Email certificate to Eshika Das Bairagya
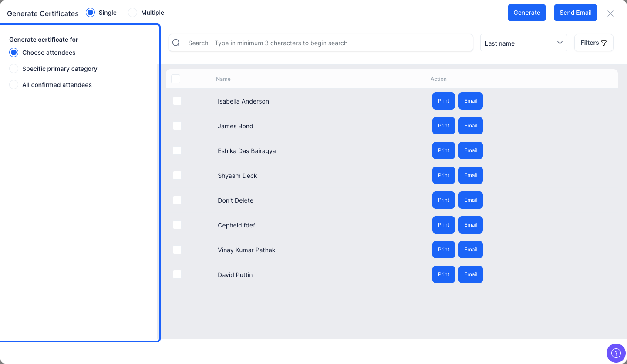This screenshot has width=627, height=364. click(x=471, y=150)
